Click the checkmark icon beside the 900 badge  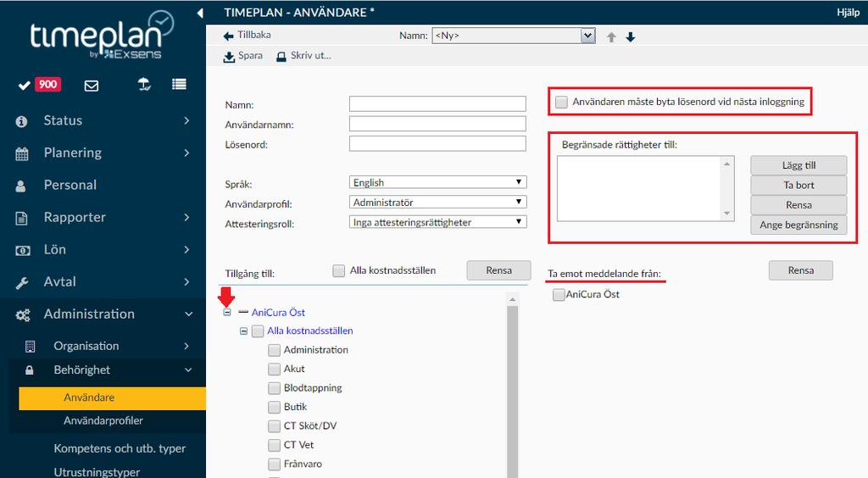(24, 86)
